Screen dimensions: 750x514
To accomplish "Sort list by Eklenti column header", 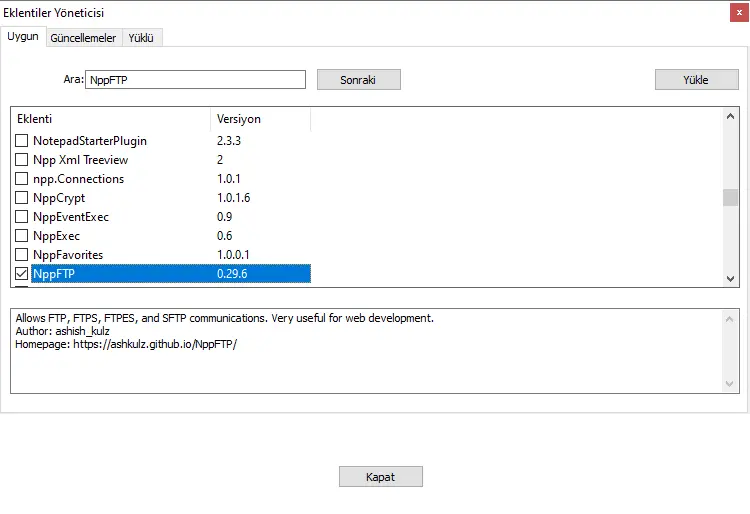I will click(110, 119).
